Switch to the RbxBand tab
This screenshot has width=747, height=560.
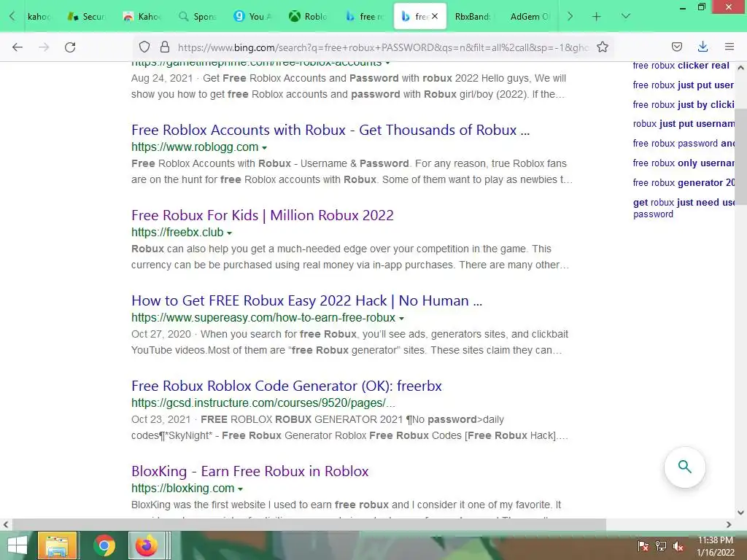click(473, 17)
